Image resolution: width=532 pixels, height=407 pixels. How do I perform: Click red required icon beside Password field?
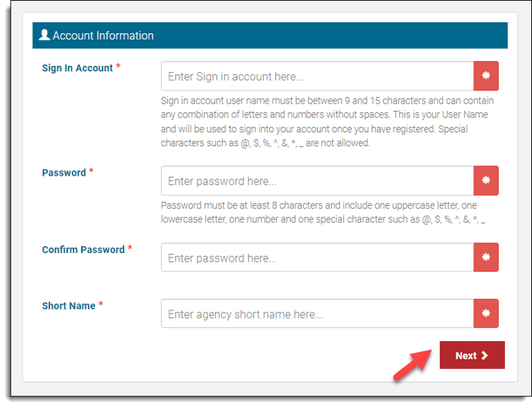click(x=486, y=181)
